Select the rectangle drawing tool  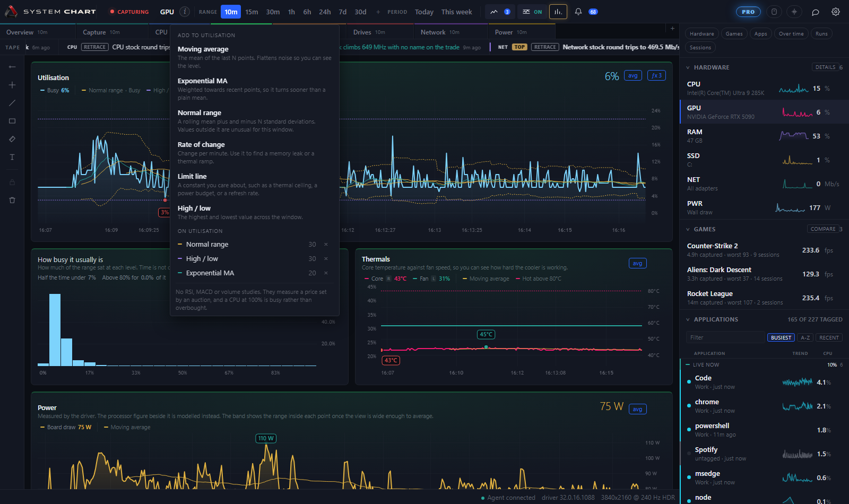point(12,121)
